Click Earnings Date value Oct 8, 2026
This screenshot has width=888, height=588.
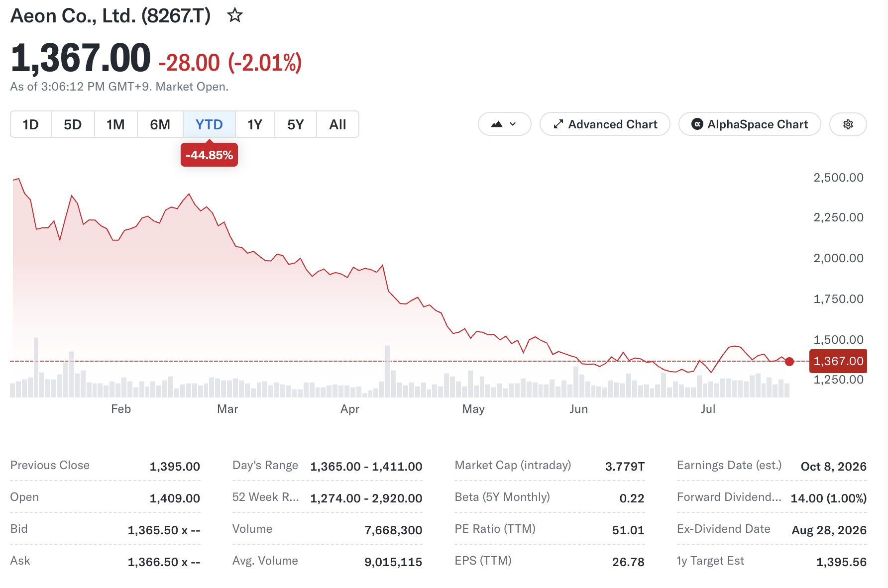[833, 467]
